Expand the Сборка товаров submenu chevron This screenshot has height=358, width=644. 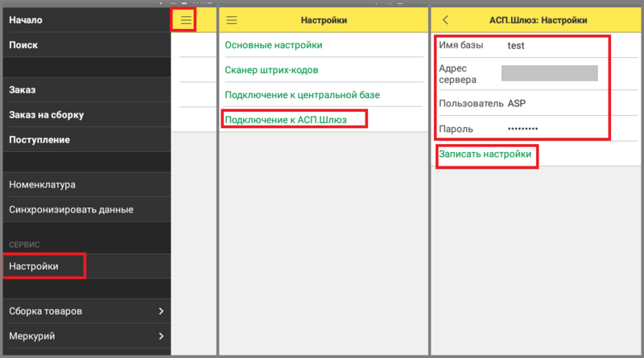161,311
